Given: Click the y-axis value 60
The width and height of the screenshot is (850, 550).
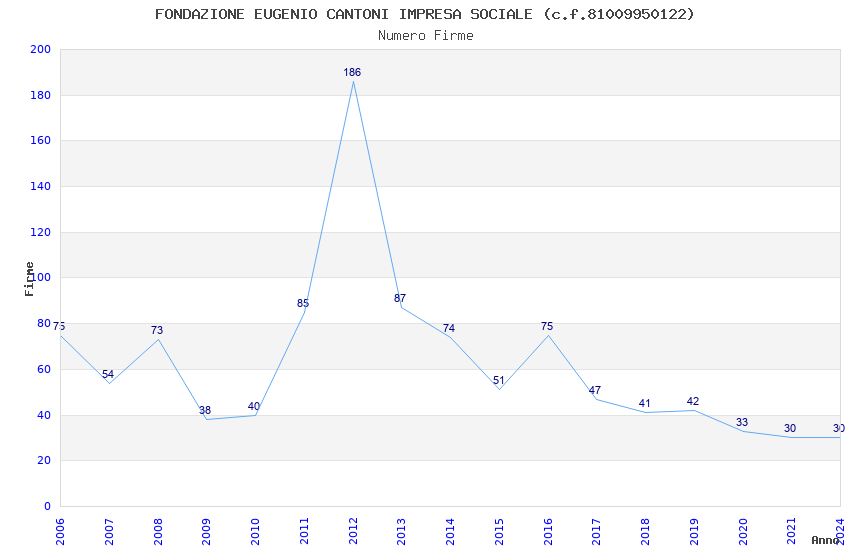Looking at the screenshot, I should pyautogui.click(x=44, y=370).
